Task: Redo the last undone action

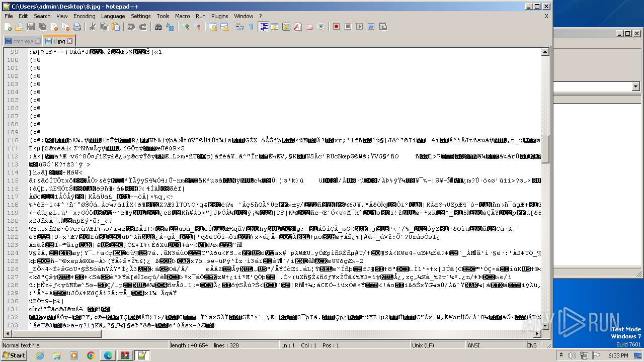Action: click(x=143, y=27)
